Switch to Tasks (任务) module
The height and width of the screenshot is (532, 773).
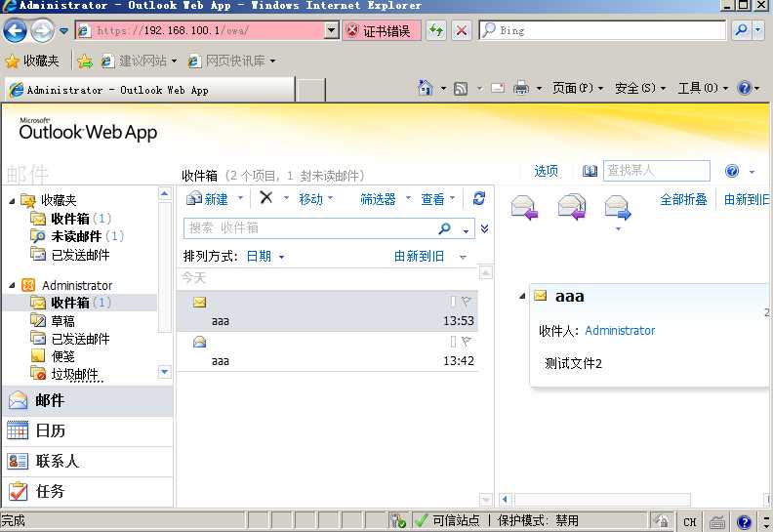coord(87,491)
